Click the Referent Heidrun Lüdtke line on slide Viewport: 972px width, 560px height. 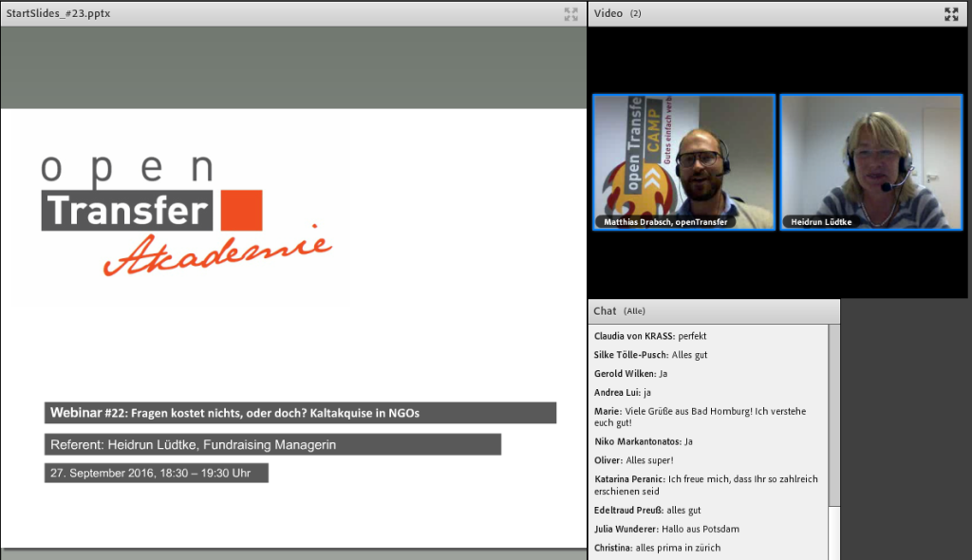coord(272,444)
